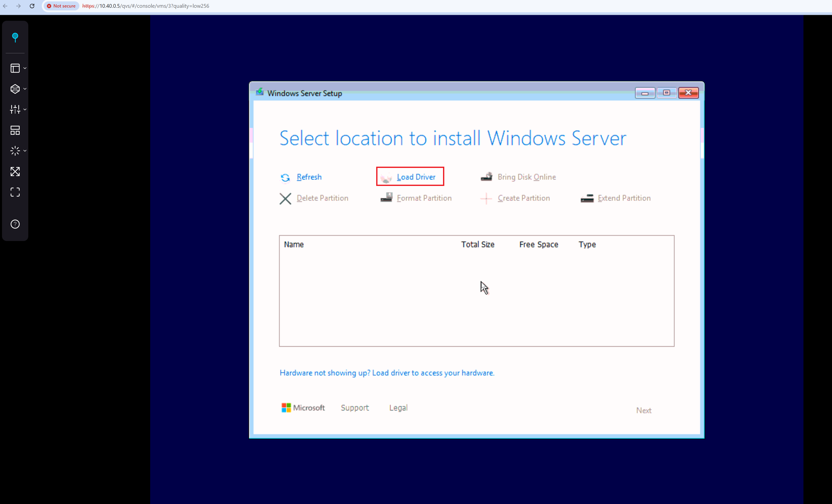Click the Extend Partition text
832x504 pixels.
click(624, 198)
